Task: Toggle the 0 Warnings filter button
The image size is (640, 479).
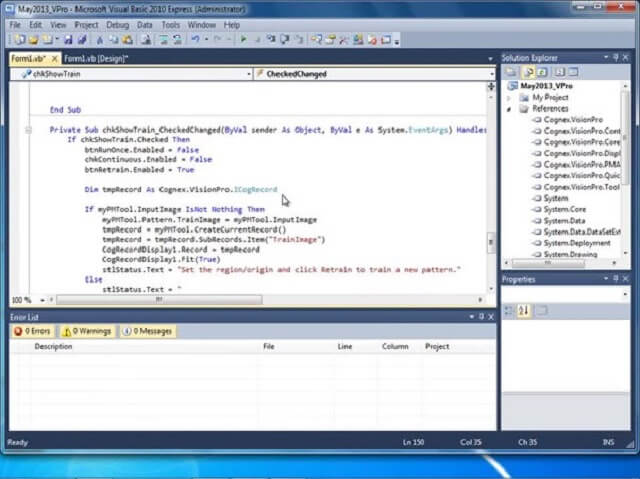Action: click(x=87, y=331)
